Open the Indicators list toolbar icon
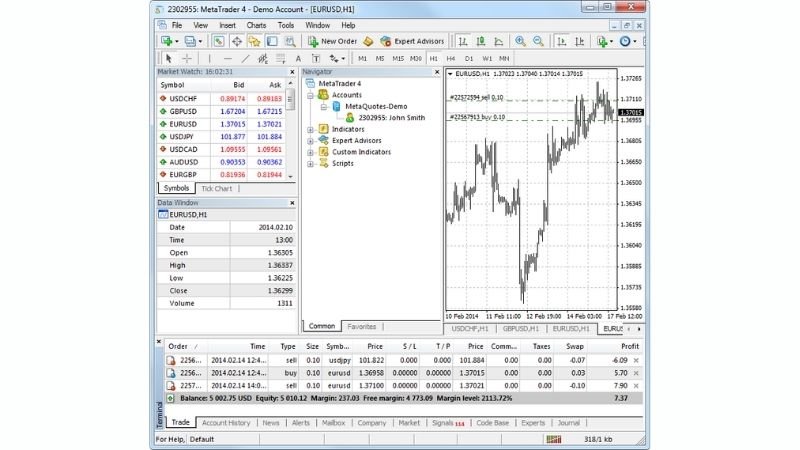 (x=602, y=41)
